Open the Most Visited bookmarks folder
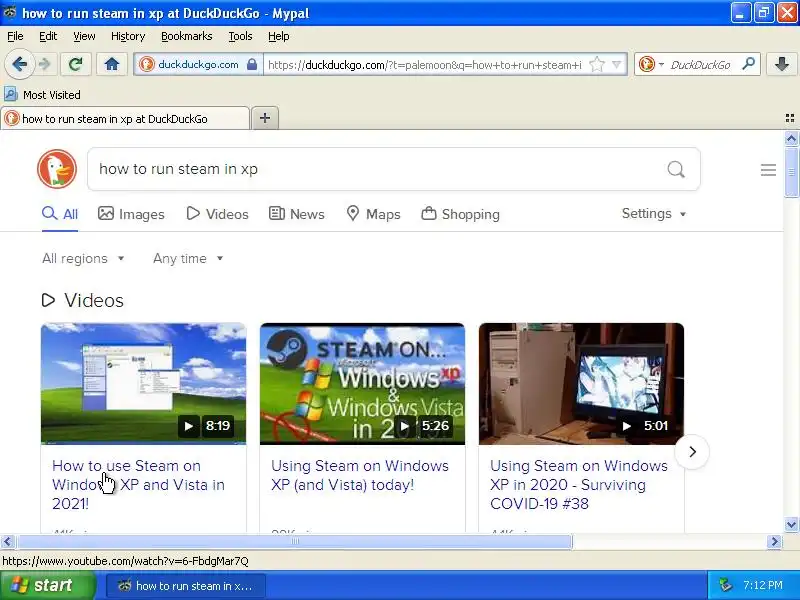Viewport: 800px width, 600px height. pyautogui.click(x=42, y=94)
